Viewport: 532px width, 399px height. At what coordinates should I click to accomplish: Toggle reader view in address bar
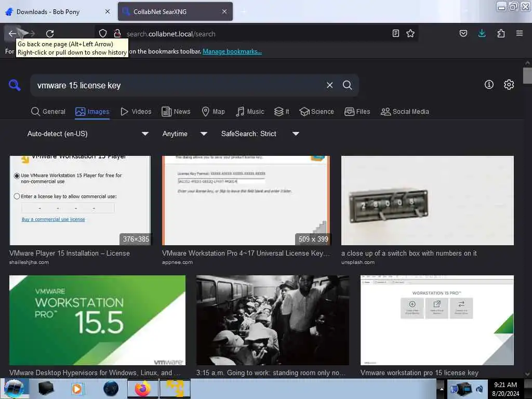point(395,33)
